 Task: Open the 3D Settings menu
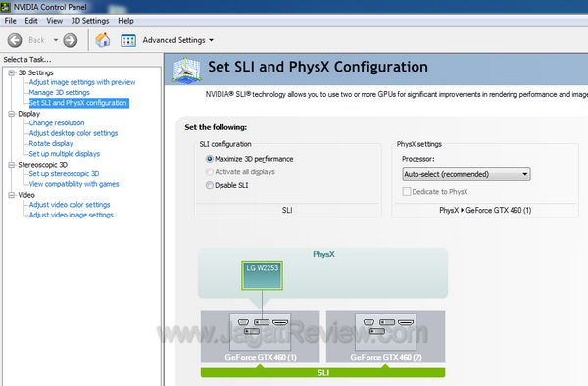(90, 21)
